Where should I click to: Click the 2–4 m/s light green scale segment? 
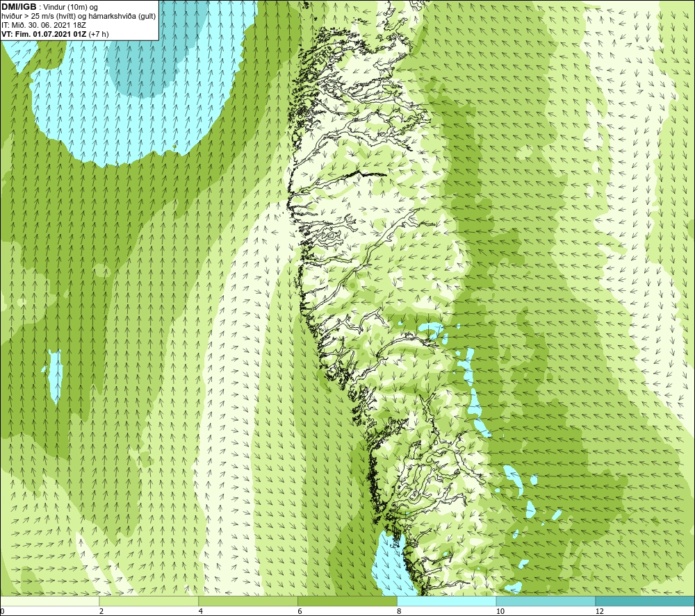click(149, 601)
